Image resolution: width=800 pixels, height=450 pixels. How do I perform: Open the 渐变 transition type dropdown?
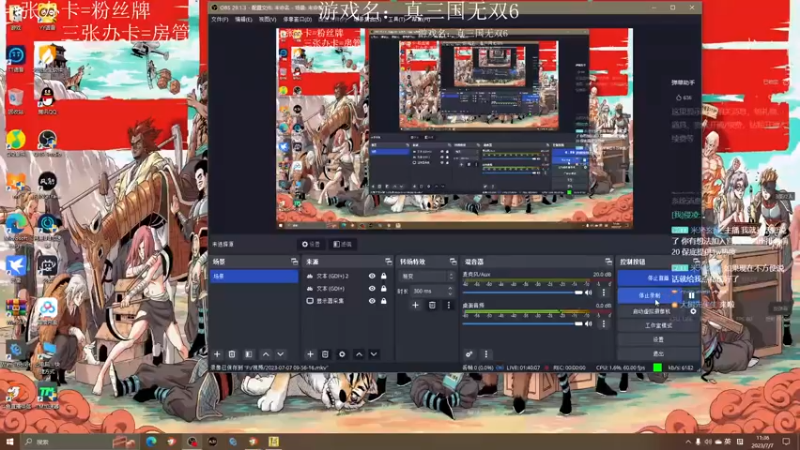click(427, 276)
